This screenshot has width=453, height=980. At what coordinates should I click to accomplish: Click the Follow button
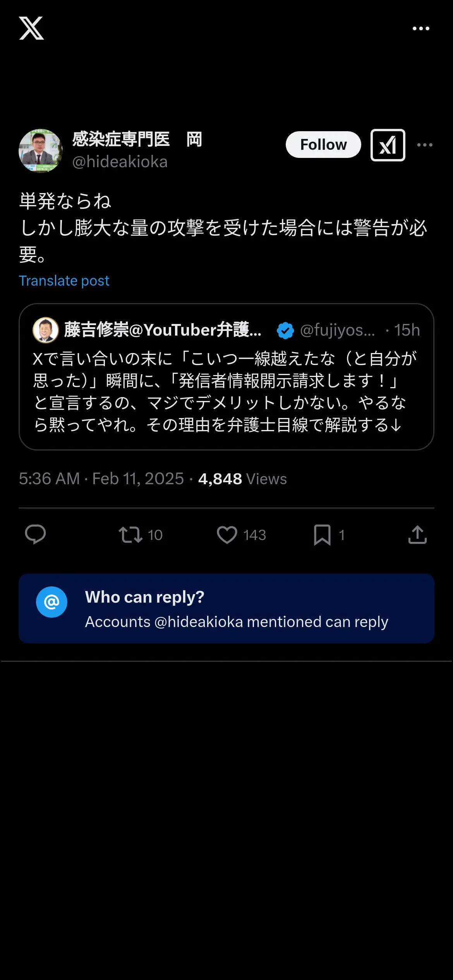(323, 145)
